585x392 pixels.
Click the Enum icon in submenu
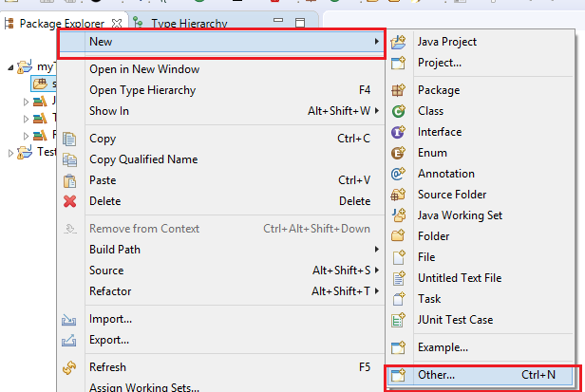399,154
